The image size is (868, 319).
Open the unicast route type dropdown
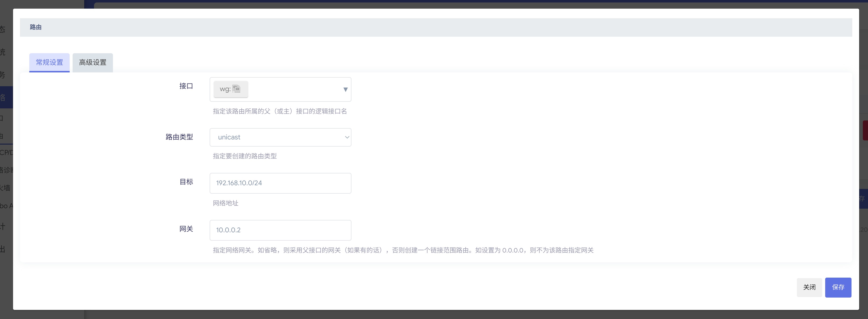point(276,137)
